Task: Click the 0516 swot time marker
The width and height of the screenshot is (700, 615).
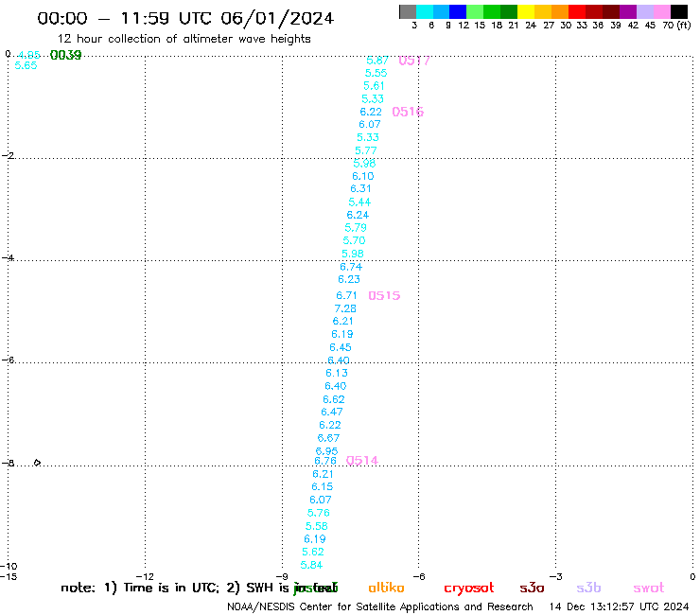Action: (408, 112)
